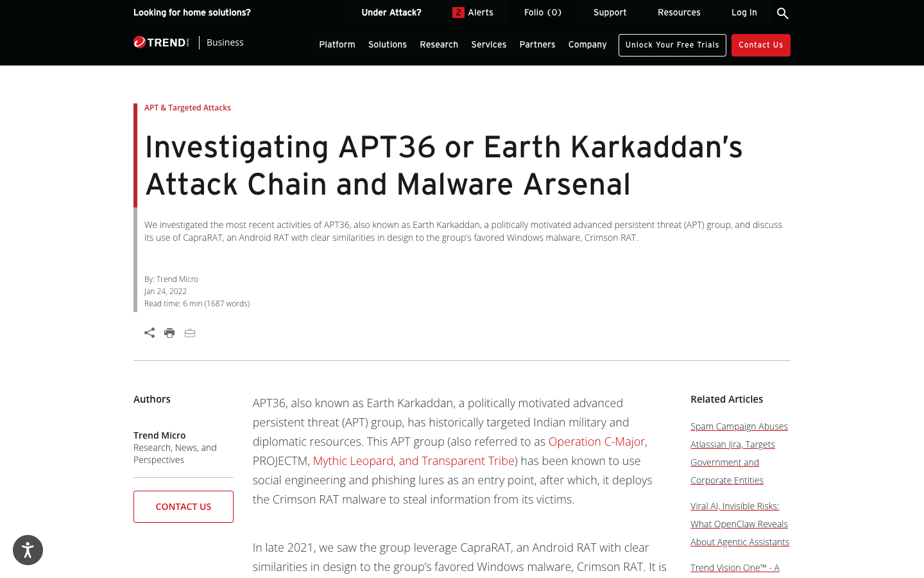Click the Trend Micro logo
The image size is (924, 578).
(162, 42)
